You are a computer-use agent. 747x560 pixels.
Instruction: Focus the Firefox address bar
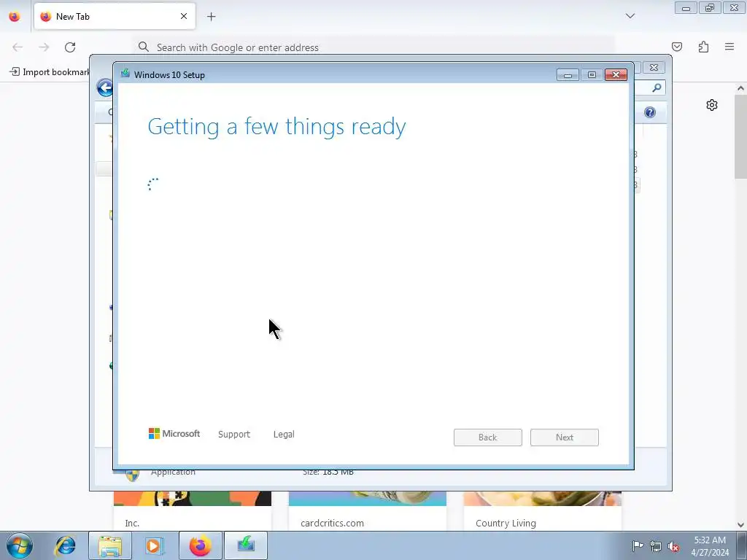(x=373, y=47)
